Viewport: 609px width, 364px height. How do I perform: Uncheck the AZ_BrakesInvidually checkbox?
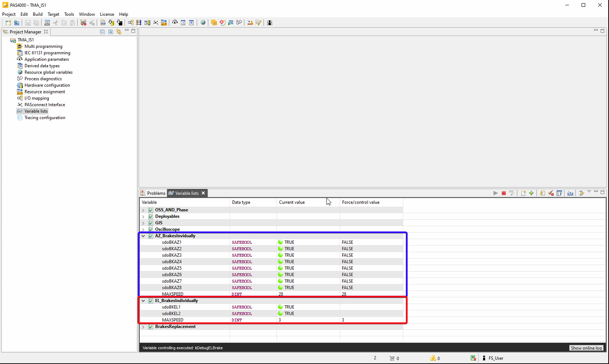151,236
